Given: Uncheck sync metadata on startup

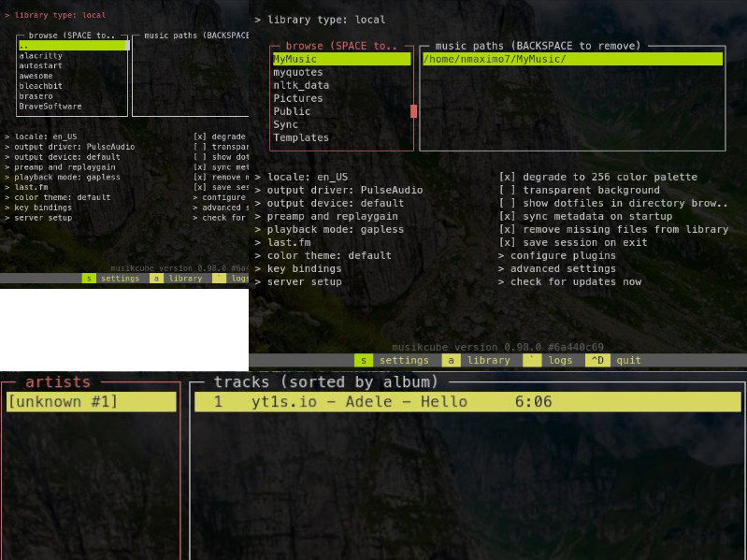Looking at the screenshot, I should click(x=506, y=216).
